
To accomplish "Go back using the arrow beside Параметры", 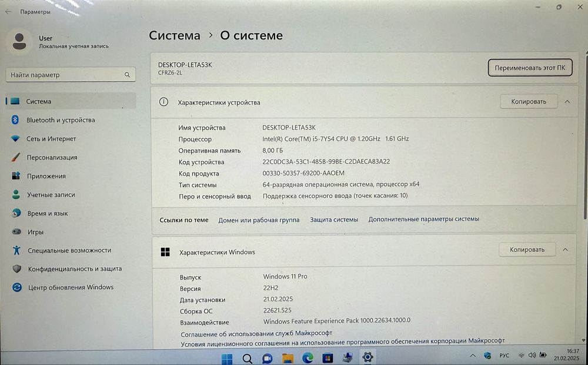I will (8, 12).
